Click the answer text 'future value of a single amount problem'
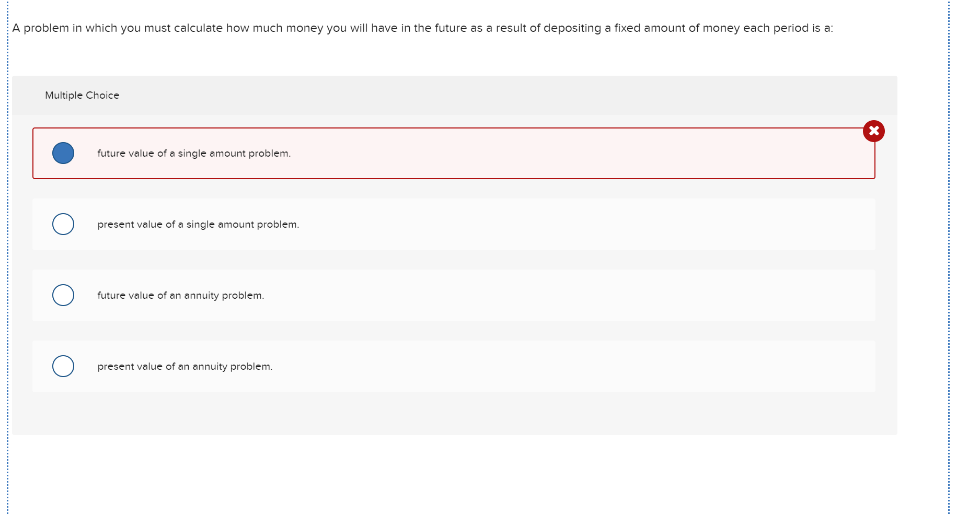The height and width of the screenshot is (515, 980). (x=193, y=153)
